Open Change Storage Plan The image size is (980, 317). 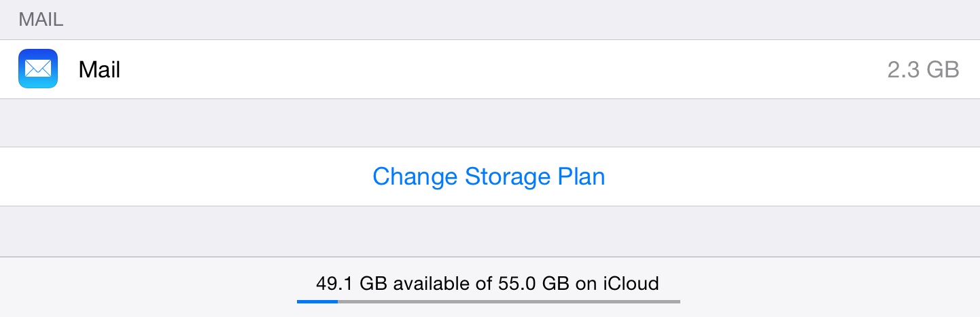pos(489,176)
